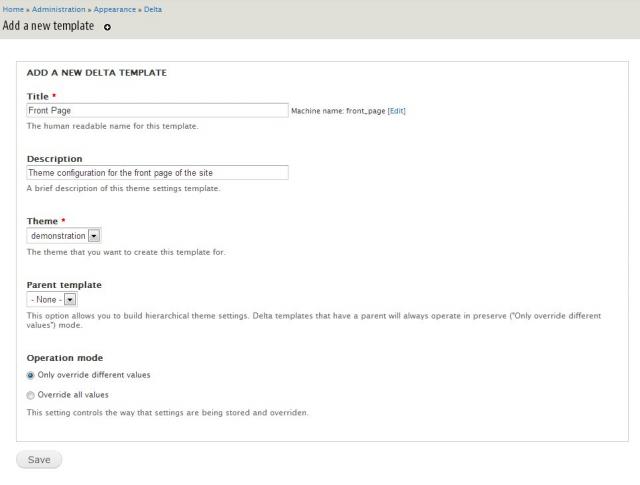Go to Administration breadcrumb link
The height and width of the screenshot is (485, 640).
point(59,9)
